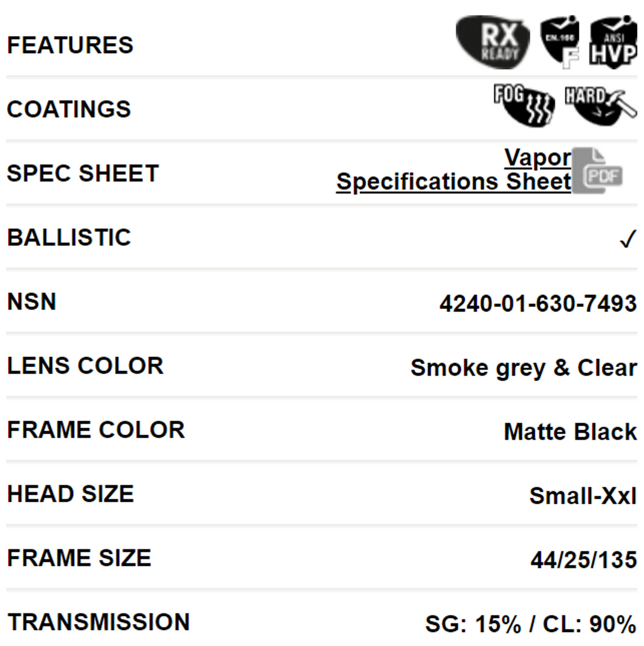Screen dimensions: 644x646
Task: Click the TRANSMISSION row label
Action: 99,622
